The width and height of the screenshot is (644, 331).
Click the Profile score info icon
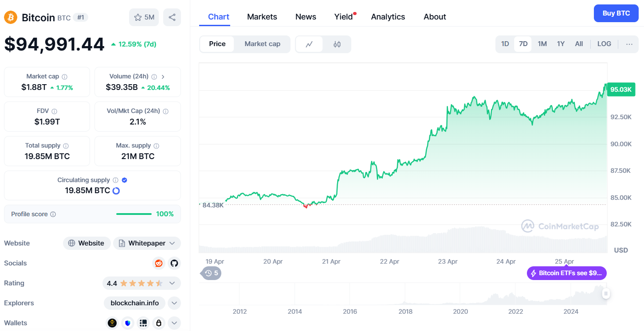point(53,214)
